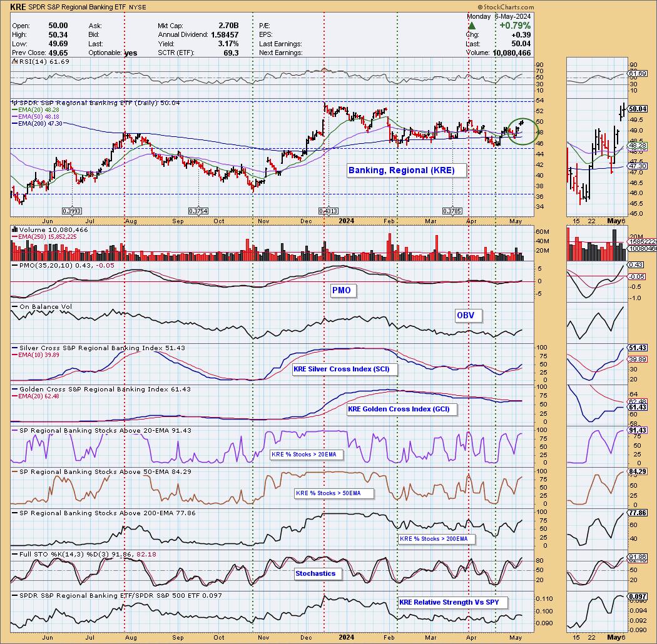Click the Volume value 10,080,466 in header

click(x=512, y=53)
